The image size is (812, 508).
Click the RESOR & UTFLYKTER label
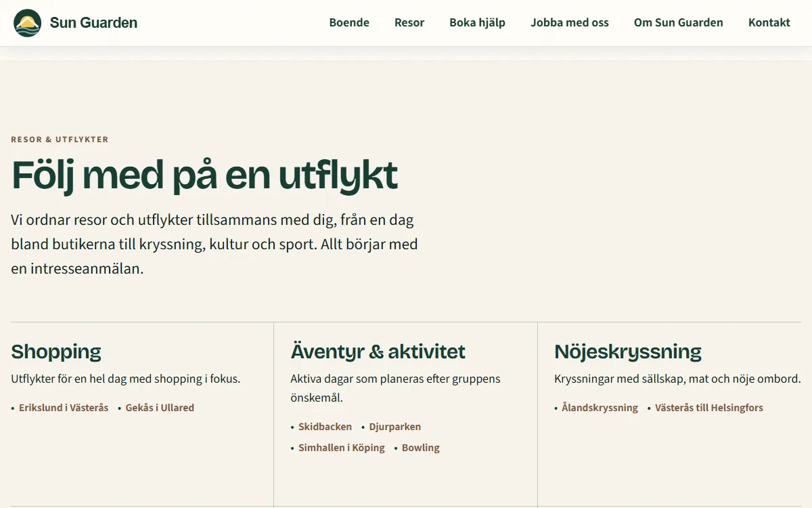(60, 140)
